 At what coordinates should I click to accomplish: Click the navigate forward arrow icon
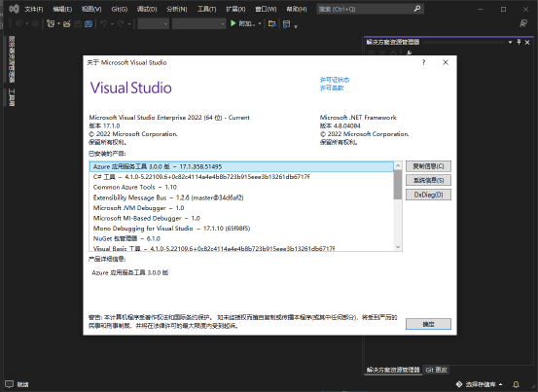pyautogui.click(x=35, y=23)
